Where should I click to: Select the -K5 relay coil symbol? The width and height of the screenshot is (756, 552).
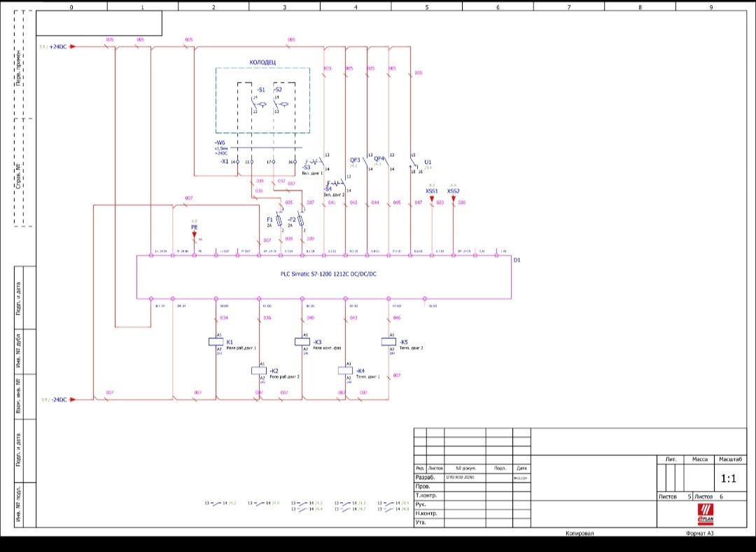point(388,342)
